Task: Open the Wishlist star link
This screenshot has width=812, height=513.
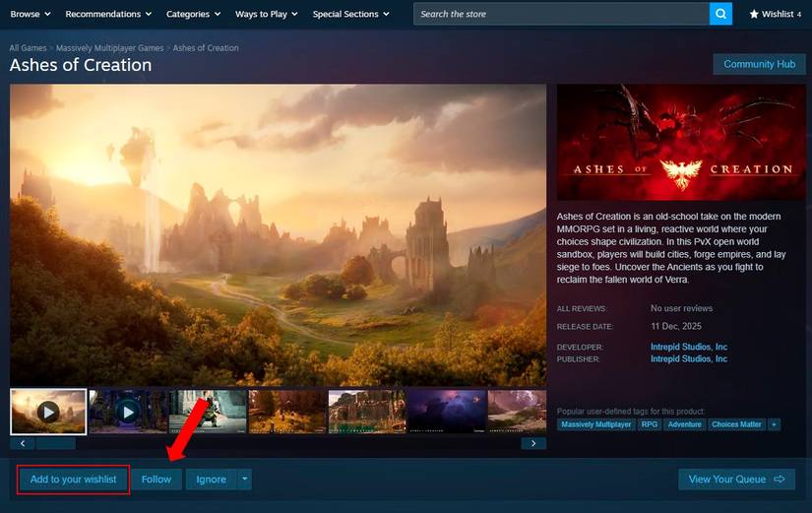Action: 776,14
